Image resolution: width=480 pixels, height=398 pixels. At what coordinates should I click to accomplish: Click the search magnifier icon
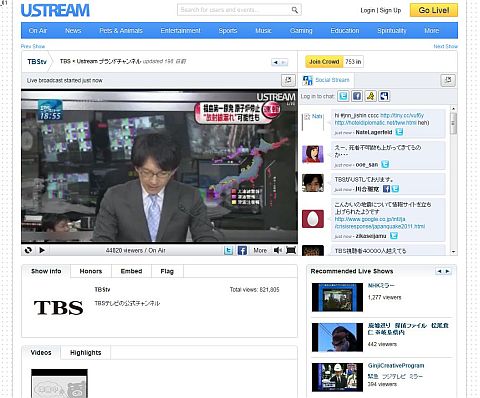295,10
